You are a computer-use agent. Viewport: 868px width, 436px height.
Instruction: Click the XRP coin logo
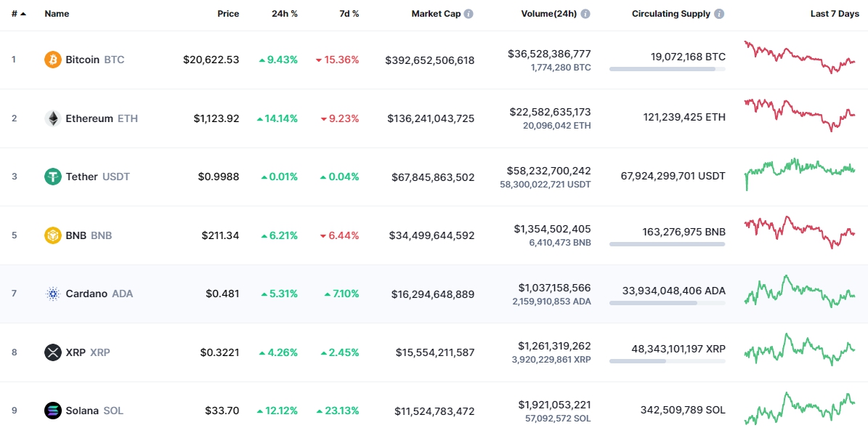click(52, 352)
